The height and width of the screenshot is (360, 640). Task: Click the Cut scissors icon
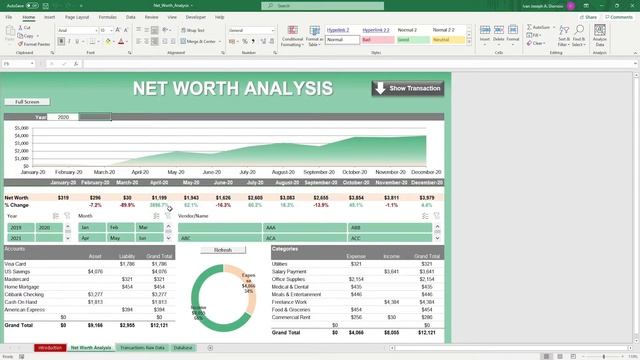click(x=20, y=28)
